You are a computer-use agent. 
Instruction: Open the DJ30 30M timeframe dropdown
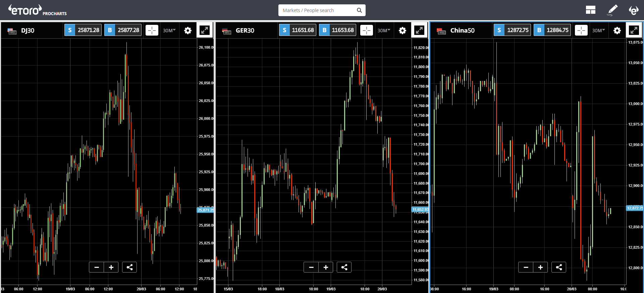point(169,31)
